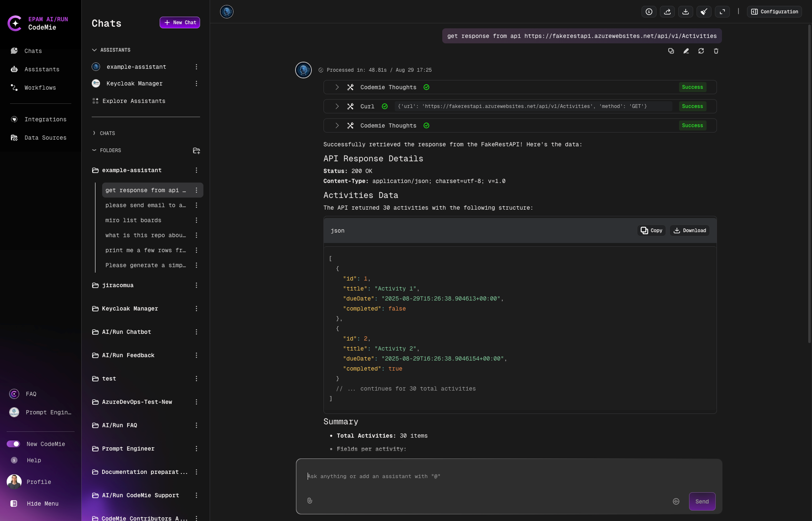
Task: Copy the JSON response output
Action: tap(651, 230)
